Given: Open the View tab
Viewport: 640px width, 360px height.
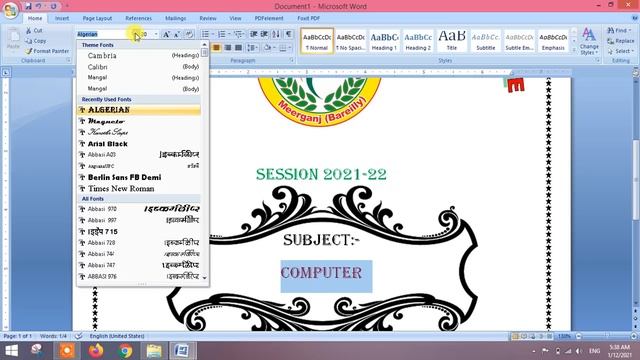Looking at the screenshot, I should click(235, 18).
